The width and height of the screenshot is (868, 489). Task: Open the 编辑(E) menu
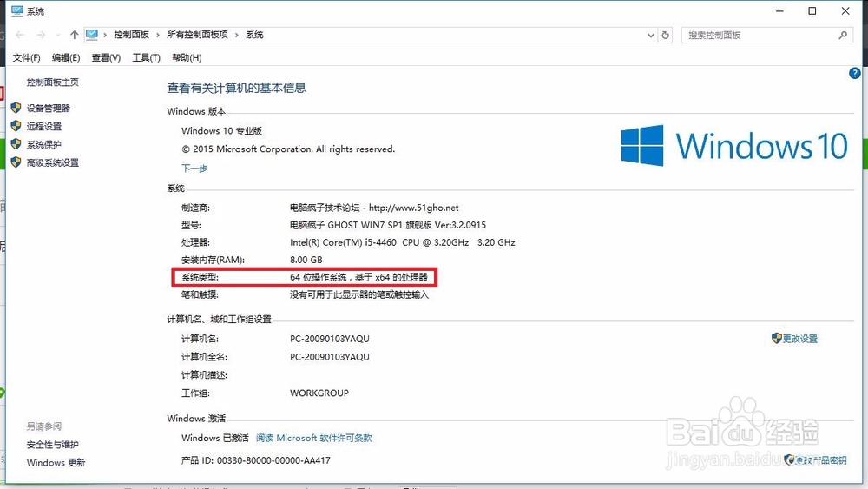(x=66, y=57)
